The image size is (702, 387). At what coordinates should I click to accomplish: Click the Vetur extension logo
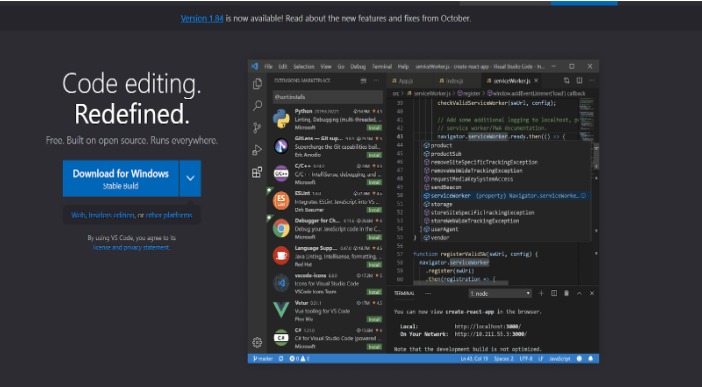click(x=281, y=310)
